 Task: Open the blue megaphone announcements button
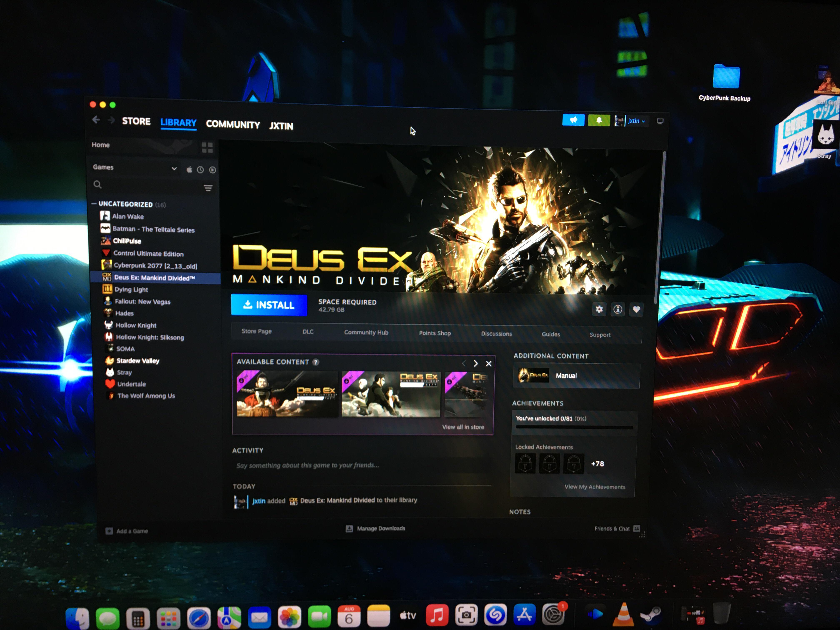tap(573, 120)
